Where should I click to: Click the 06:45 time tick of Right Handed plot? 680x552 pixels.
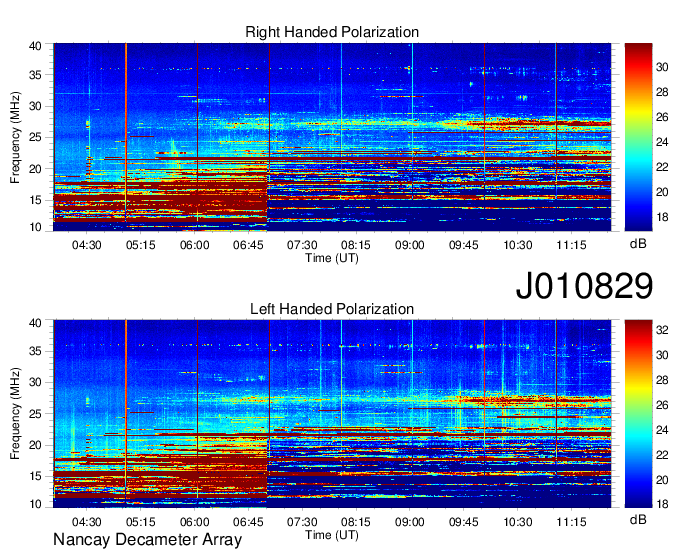click(248, 245)
